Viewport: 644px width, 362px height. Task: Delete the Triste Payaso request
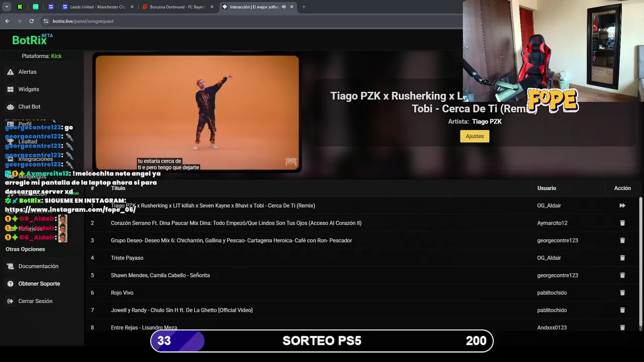(x=622, y=258)
